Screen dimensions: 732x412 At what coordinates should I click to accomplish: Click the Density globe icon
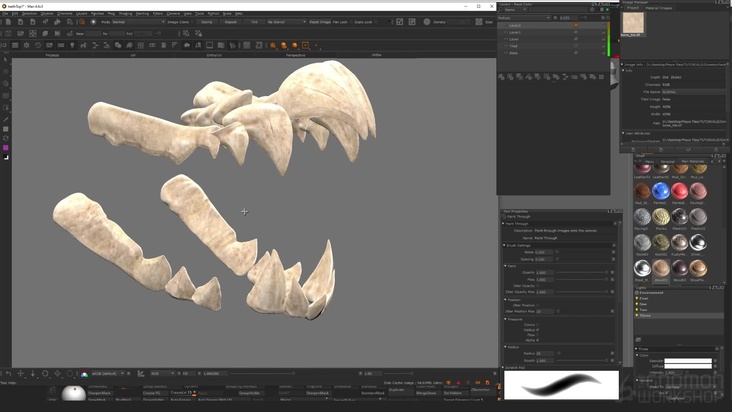[x=427, y=22]
